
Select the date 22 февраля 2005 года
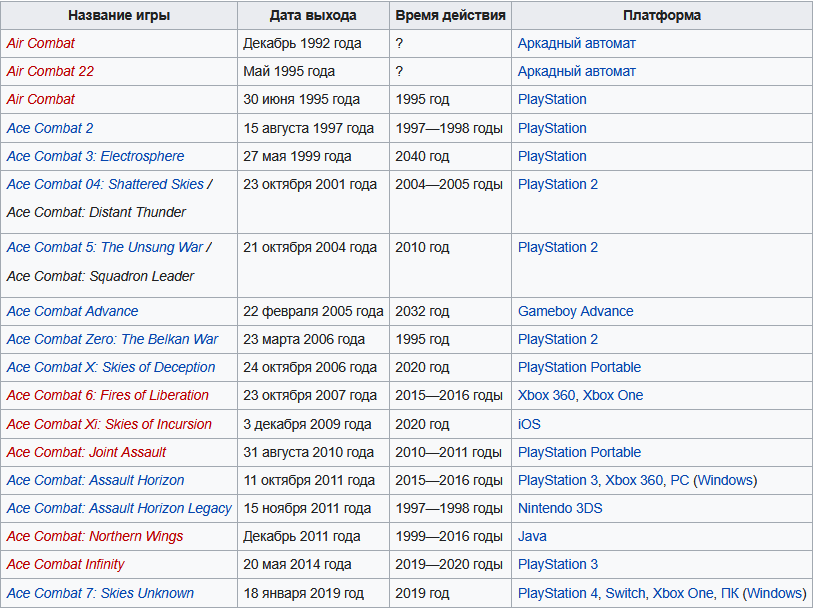[x=313, y=312]
